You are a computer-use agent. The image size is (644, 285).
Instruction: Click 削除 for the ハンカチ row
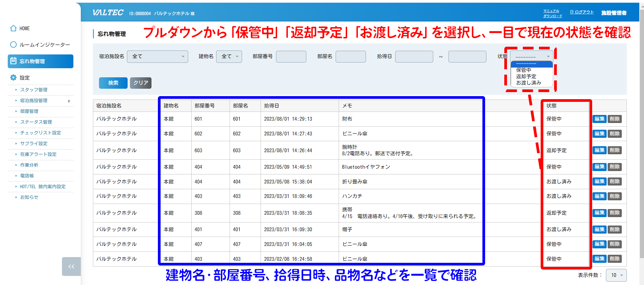pos(615,196)
